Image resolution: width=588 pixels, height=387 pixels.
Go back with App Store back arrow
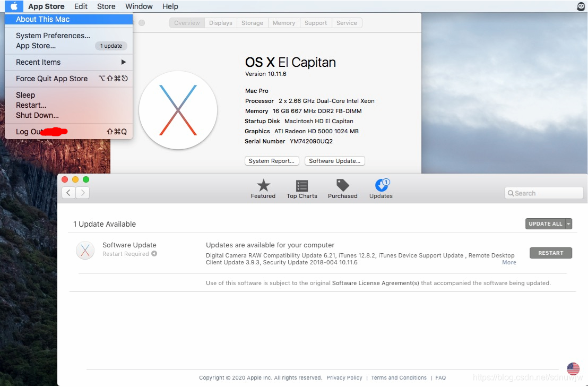pyautogui.click(x=68, y=193)
